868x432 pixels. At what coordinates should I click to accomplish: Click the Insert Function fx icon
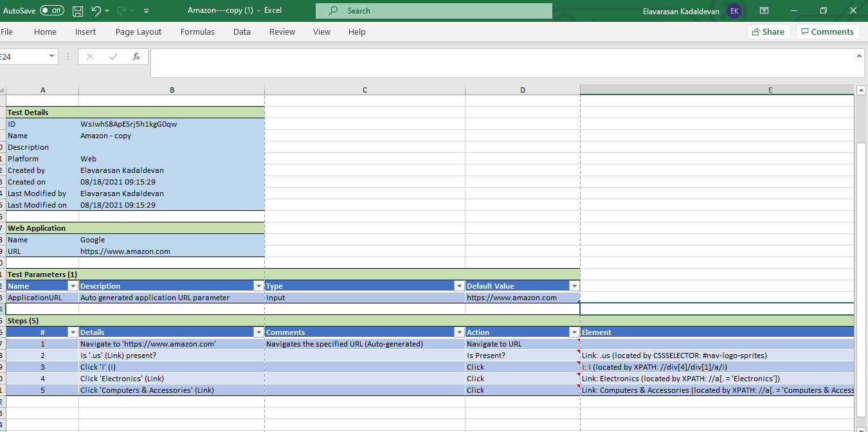point(136,57)
